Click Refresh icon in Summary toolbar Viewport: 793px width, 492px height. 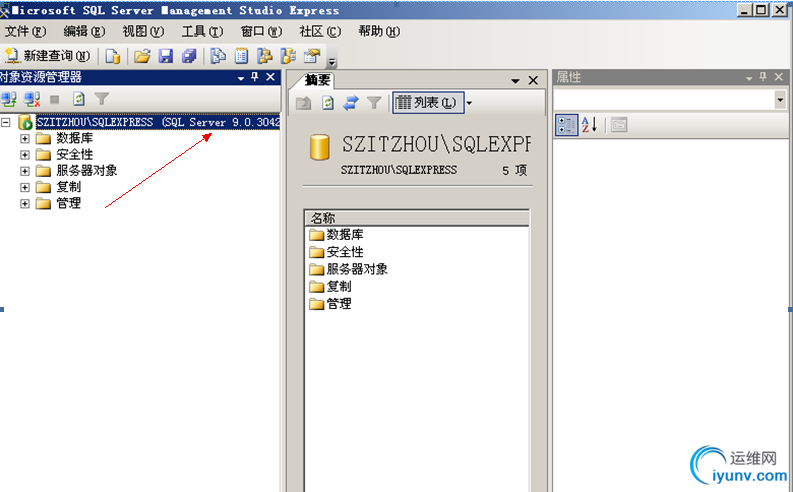[x=328, y=103]
